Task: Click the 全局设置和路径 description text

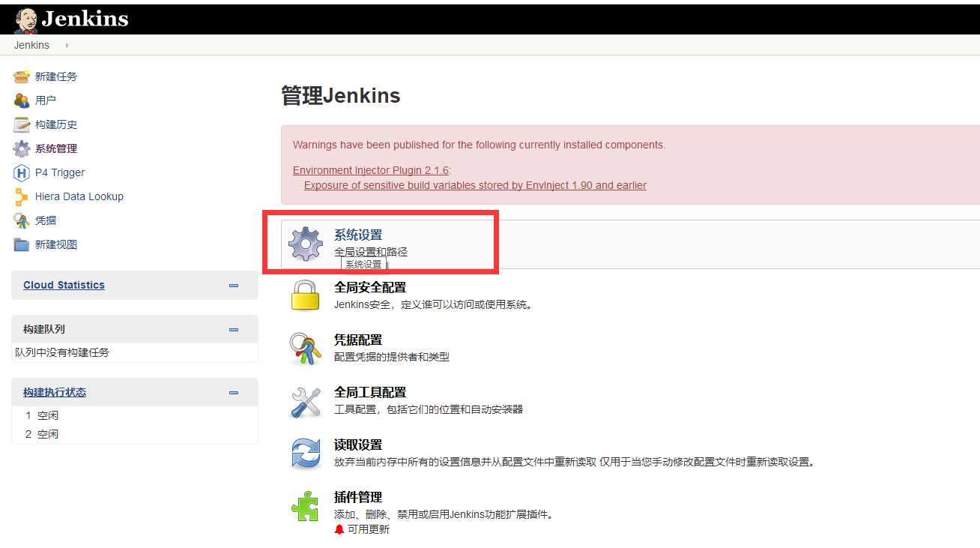Action: (371, 252)
